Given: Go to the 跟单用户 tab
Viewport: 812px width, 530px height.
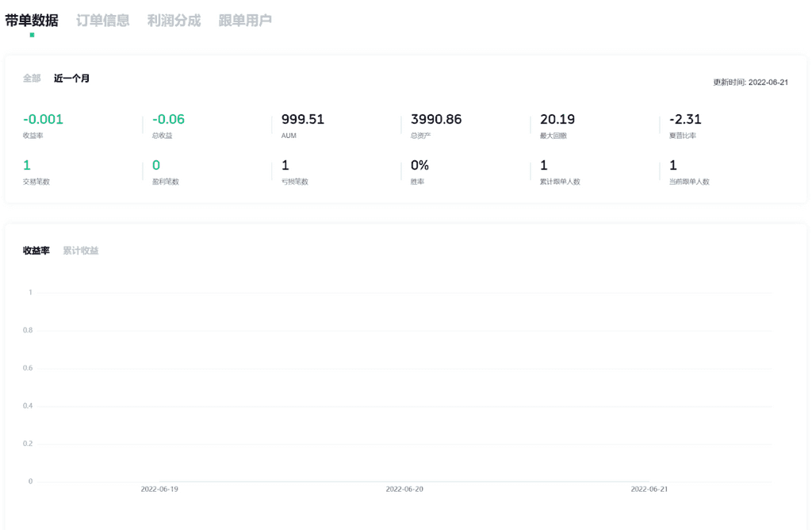Looking at the screenshot, I should [245, 21].
